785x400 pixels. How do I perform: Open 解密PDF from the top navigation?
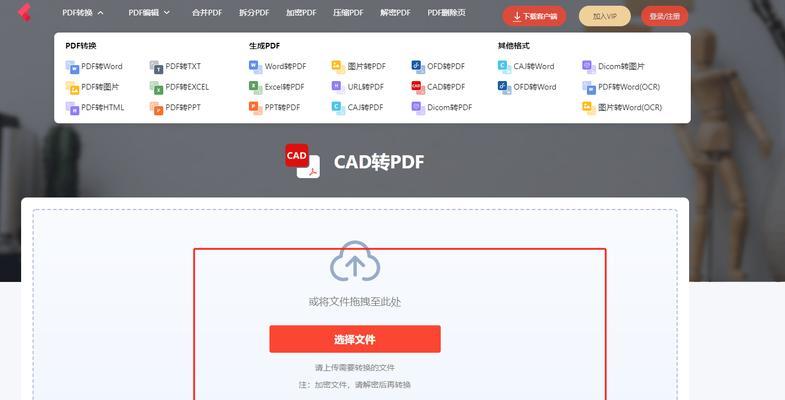click(395, 13)
